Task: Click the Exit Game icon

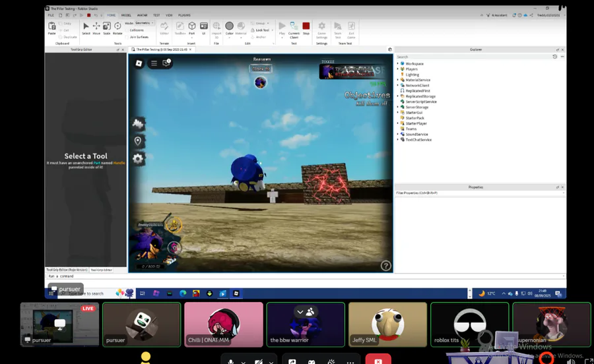Action: pos(351,30)
